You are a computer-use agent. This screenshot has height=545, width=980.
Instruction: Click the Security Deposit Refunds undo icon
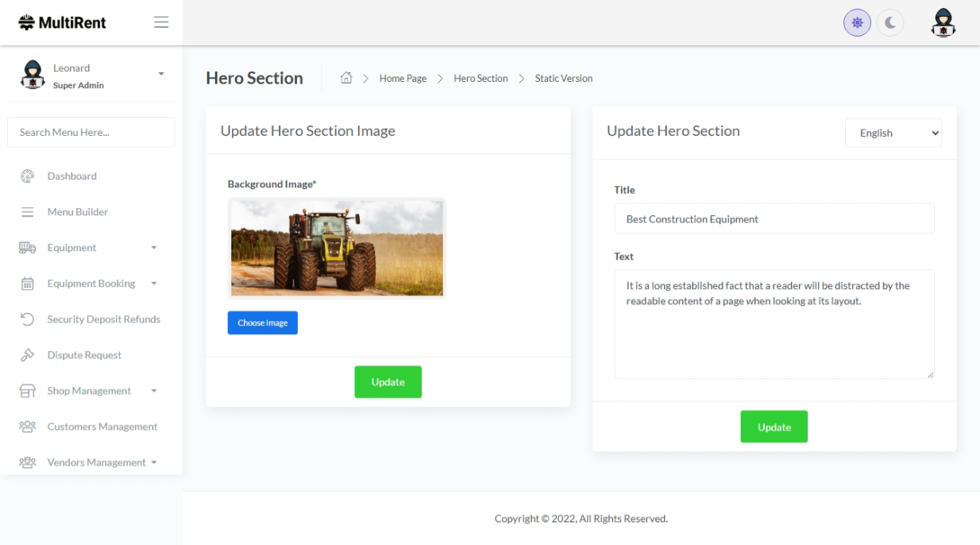click(27, 319)
